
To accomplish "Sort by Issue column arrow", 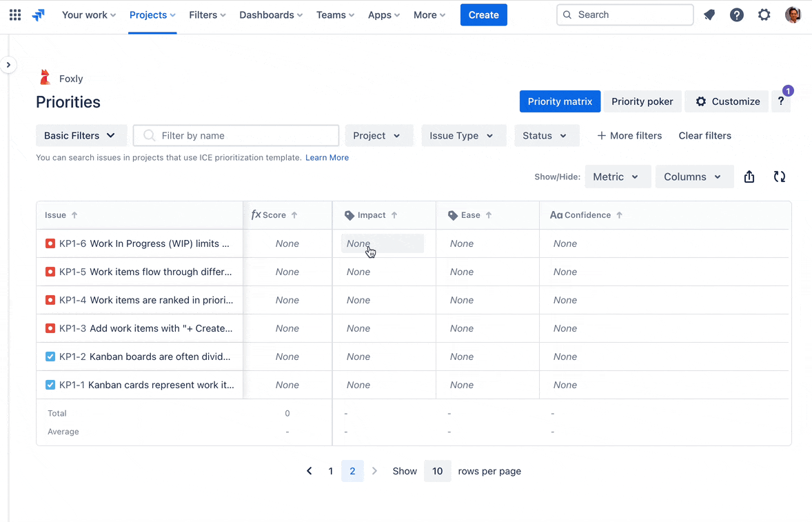I will coord(74,215).
